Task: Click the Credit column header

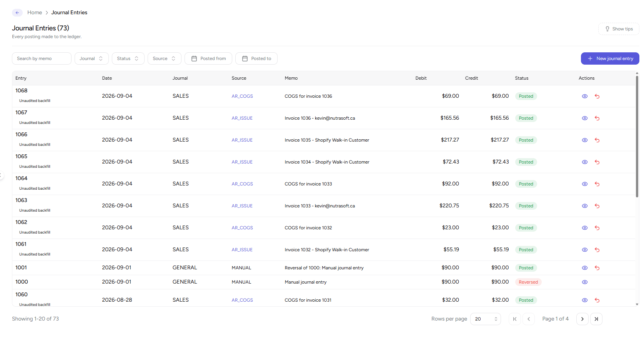Action: [471, 78]
